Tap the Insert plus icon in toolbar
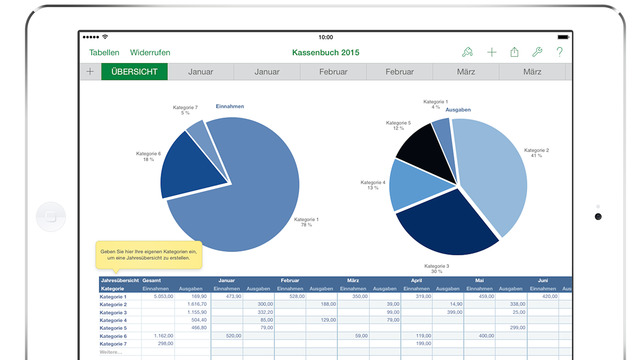Image resolution: width=640 pixels, height=360 pixels. (x=491, y=52)
